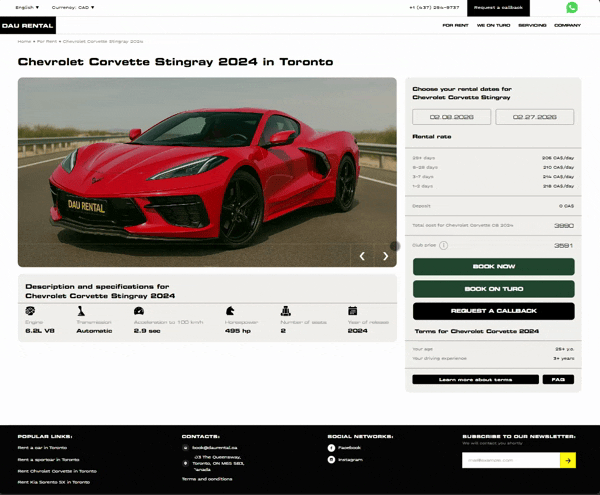Show previous car photo arrow
600x495 pixels.
tap(362, 256)
